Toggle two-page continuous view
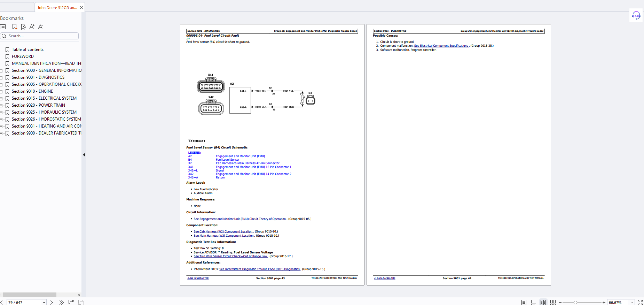The image size is (644, 305). click(x=553, y=302)
